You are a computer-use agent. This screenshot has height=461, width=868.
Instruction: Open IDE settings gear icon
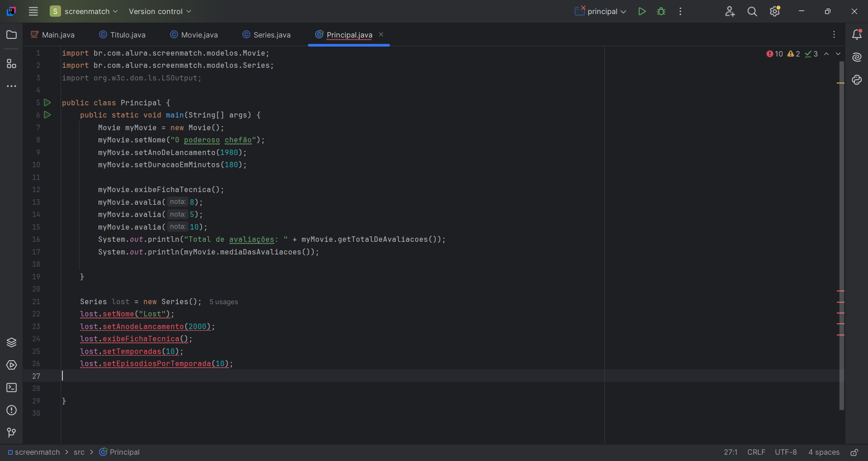point(775,11)
